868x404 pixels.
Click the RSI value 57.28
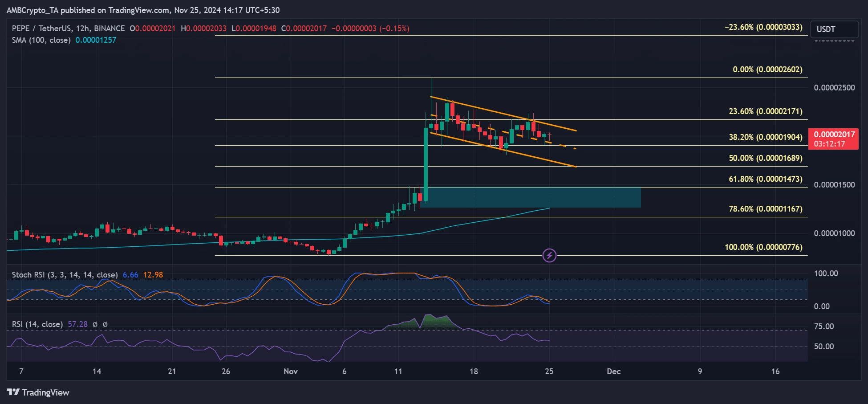click(x=78, y=324)
